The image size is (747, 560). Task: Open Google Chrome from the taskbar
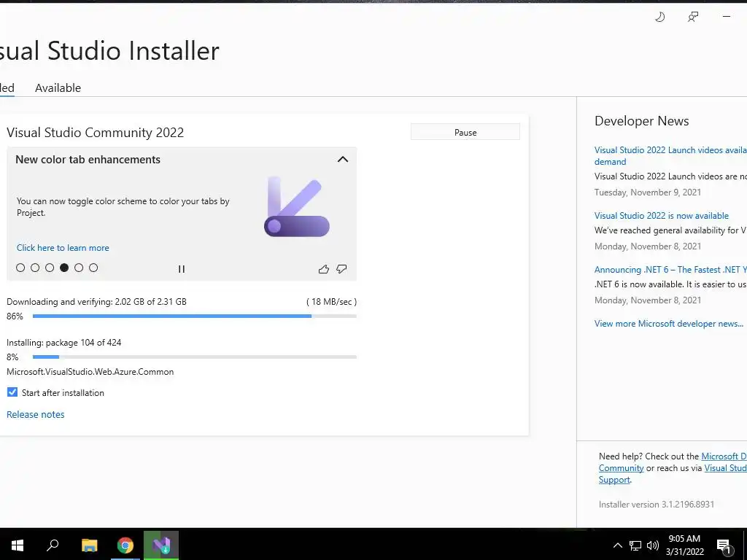pyautogui.click(x=125, y=545)
